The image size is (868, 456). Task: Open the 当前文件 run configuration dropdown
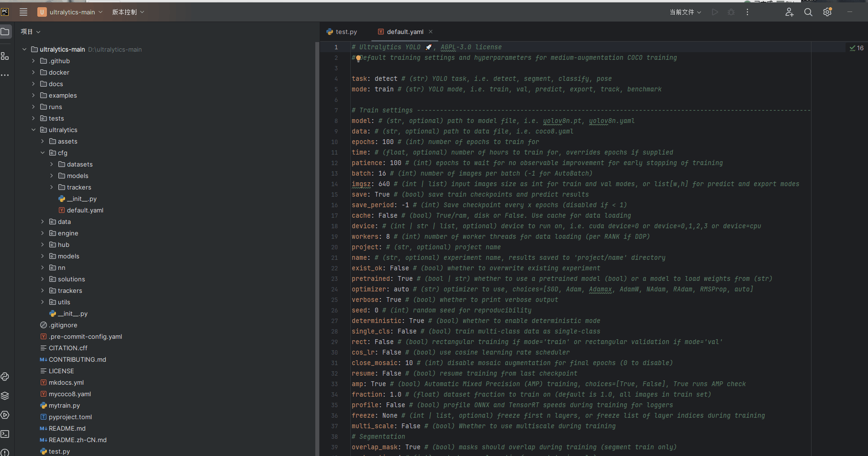685,12
